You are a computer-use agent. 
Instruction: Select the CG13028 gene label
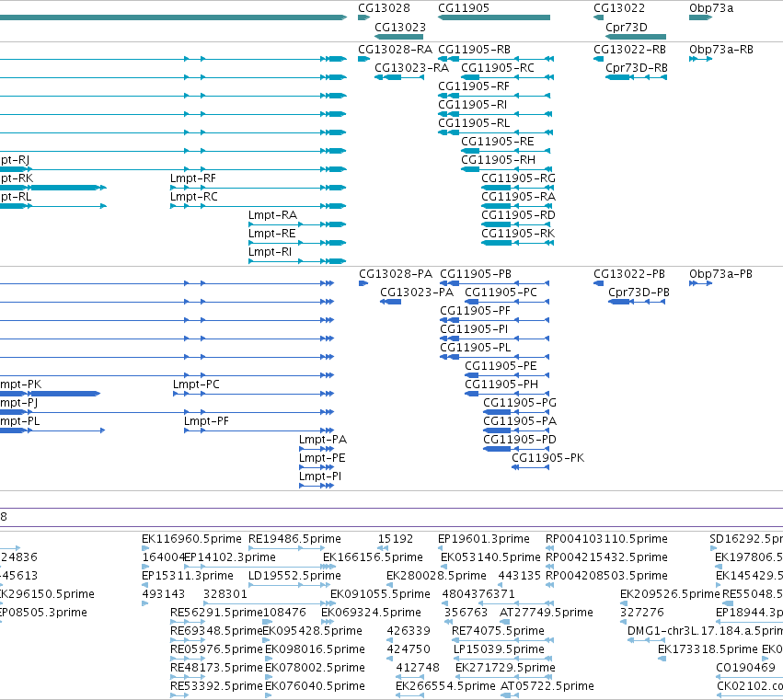point(384,8)
